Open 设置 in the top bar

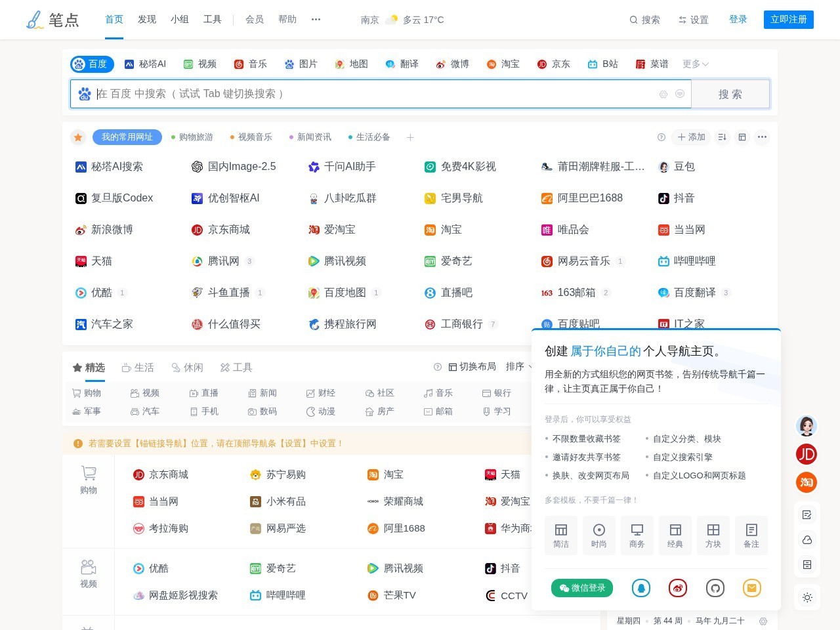(693, 20)
